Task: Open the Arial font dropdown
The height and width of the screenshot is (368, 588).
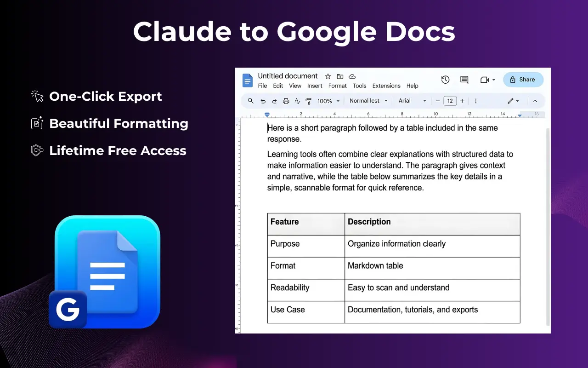Action: pyautogui.click(x=413, y=101)
